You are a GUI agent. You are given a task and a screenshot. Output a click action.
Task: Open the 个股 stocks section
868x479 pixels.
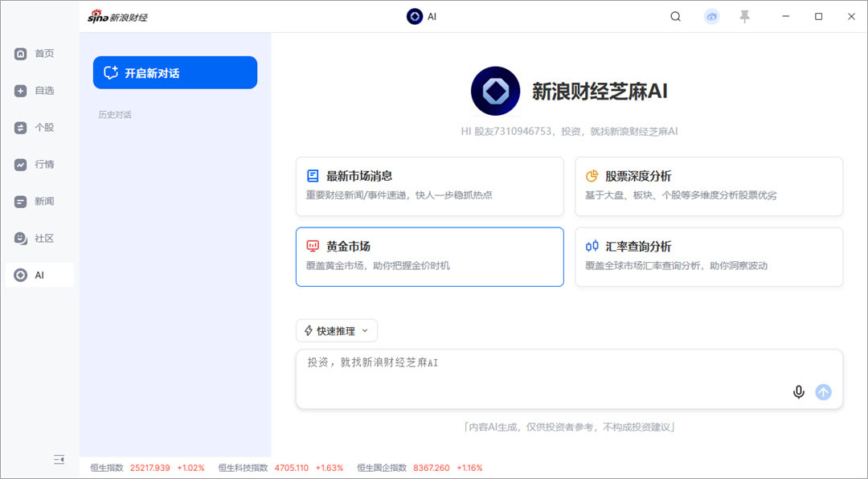point(39,128)
